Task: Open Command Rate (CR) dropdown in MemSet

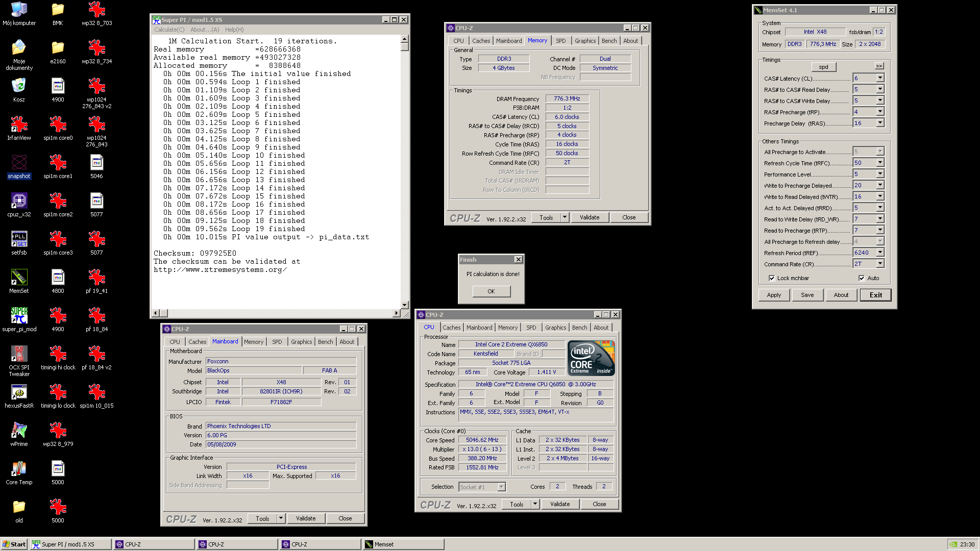Action: tap(880, 264)
